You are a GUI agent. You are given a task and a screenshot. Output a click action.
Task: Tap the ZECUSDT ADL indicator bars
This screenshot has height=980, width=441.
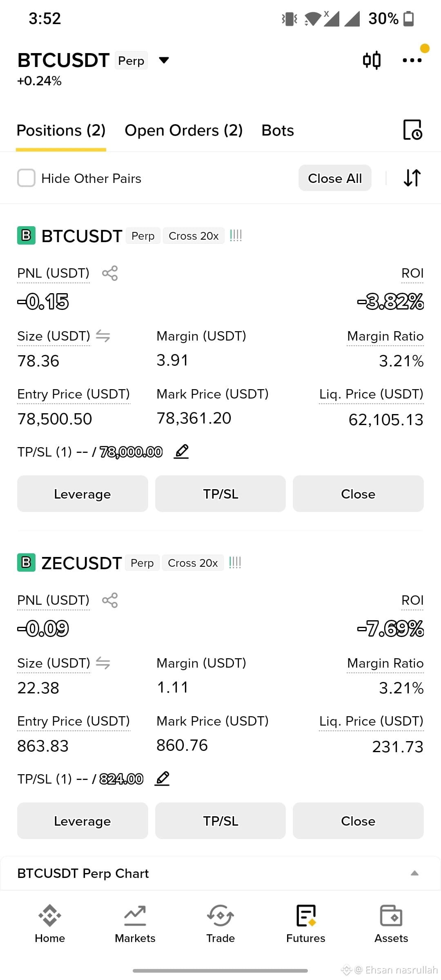pyautogui.click(x=235, y=563)
